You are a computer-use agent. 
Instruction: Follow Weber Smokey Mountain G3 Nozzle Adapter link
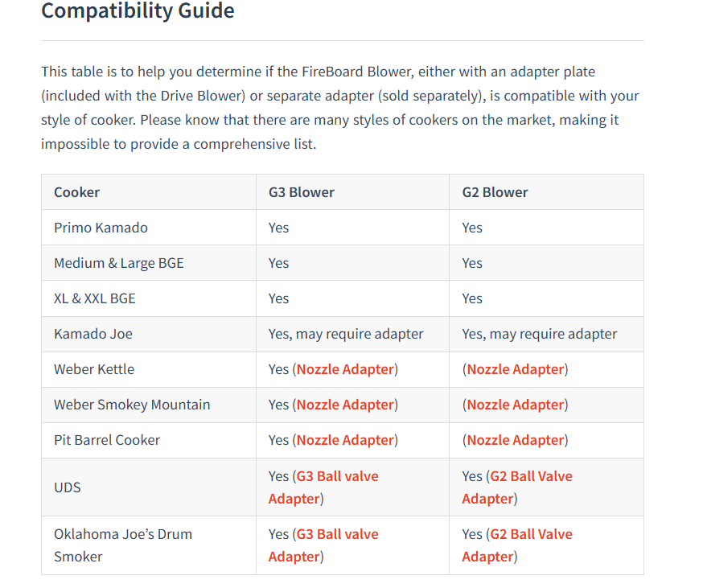tap(345, 405)
